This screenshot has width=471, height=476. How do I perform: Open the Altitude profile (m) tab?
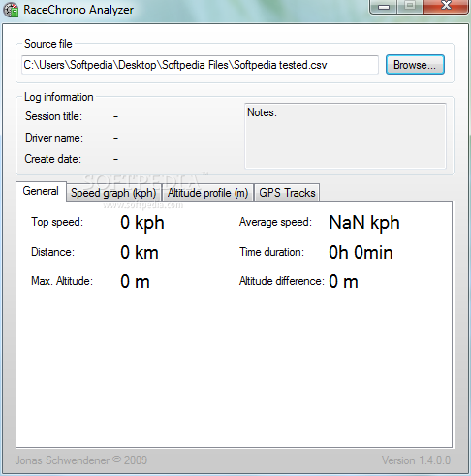point(207,193)
